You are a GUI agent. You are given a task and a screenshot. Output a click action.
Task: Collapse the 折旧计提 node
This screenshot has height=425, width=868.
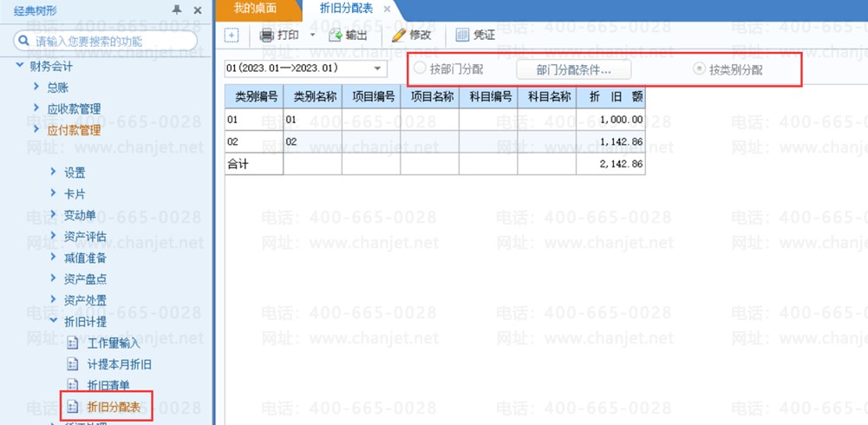[53, 320]
